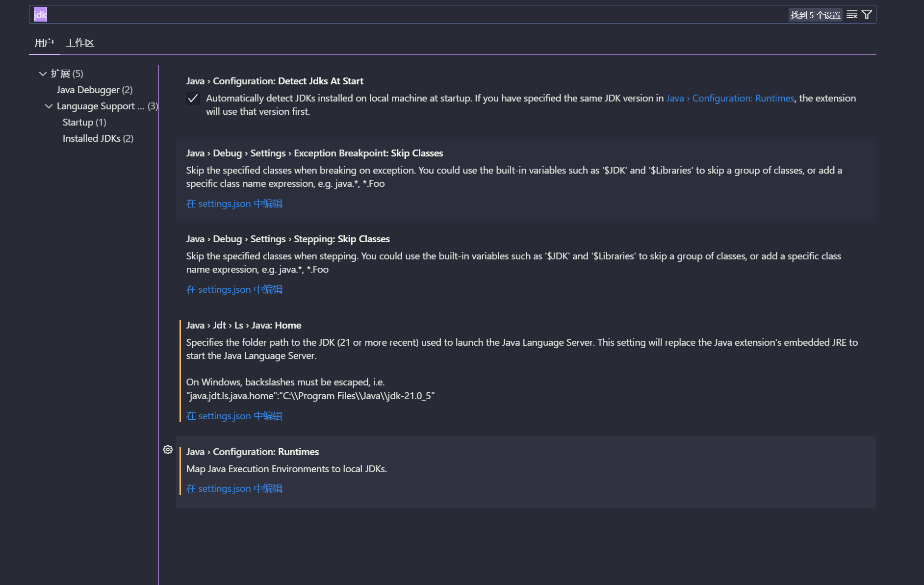Viewport: 924px width, 585px height.
Task: Click the 找到 5 个设置 result badge
Action: [815, 15]
